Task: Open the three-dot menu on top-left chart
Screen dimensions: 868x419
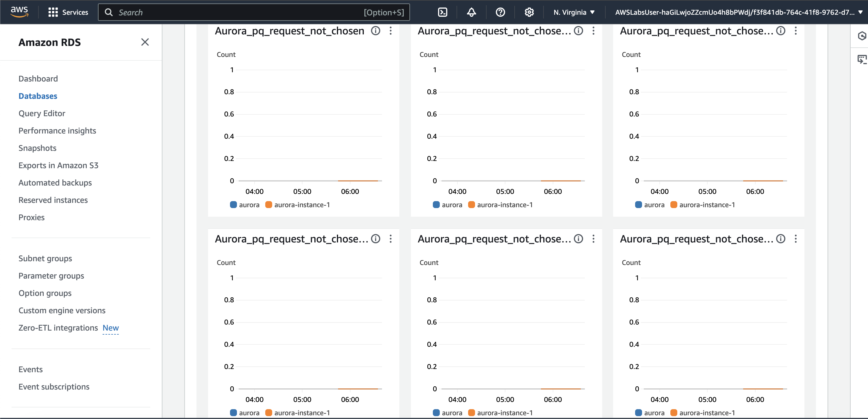Action: (391, 31)
